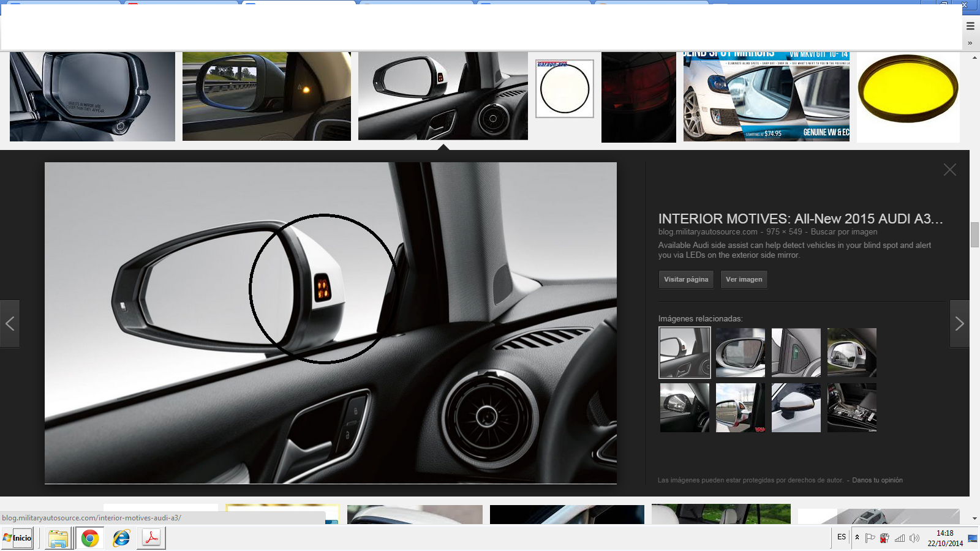980x551 pixels.
Task: Close the image preview panel
Action: [949, 170]
